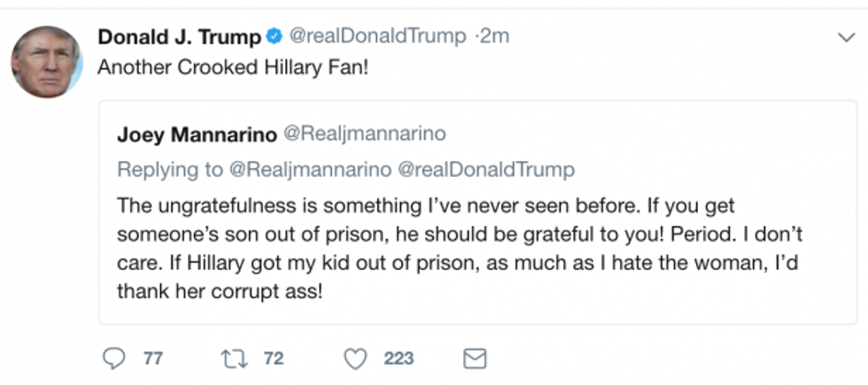Click the blue verified badge icon

[275, 37]
